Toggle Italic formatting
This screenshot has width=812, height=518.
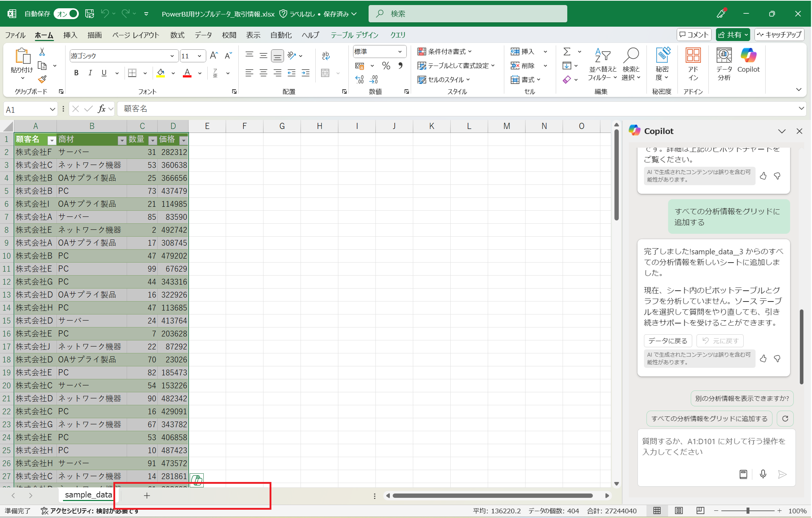pyautogui.click(x=90, y=73)
